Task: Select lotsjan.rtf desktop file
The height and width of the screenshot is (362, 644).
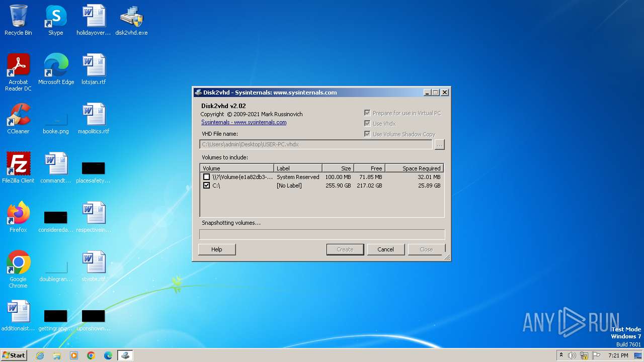Action: [x=94, y=69]
